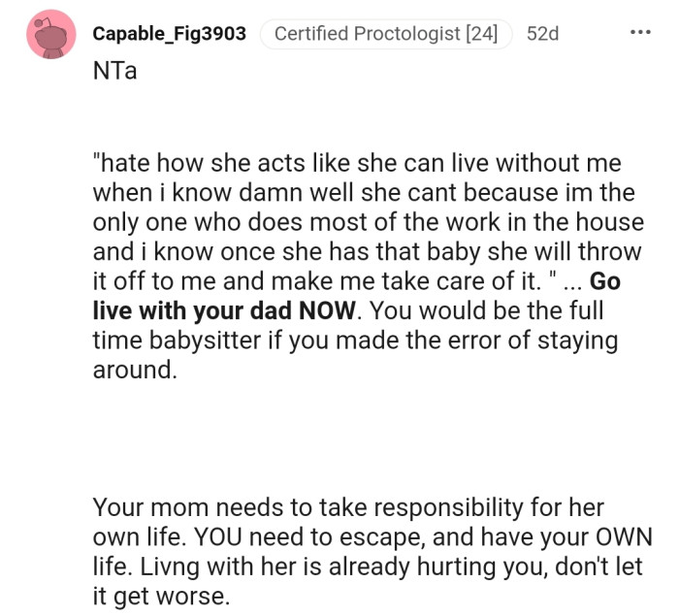Viewport: 679px width, 616px height.
Task: Click the word 'around.' ending the first paragraph
Action: 135,373
